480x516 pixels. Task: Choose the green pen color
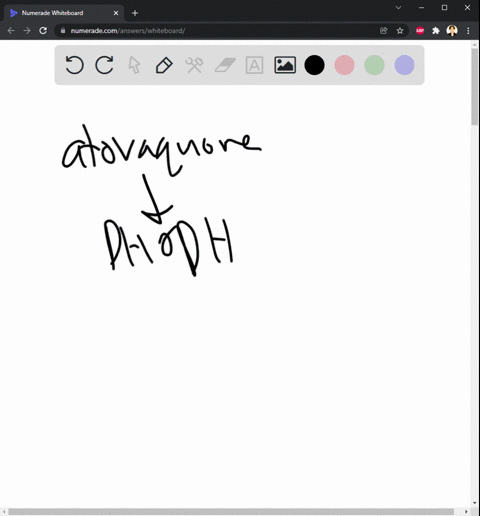(374, 65)
